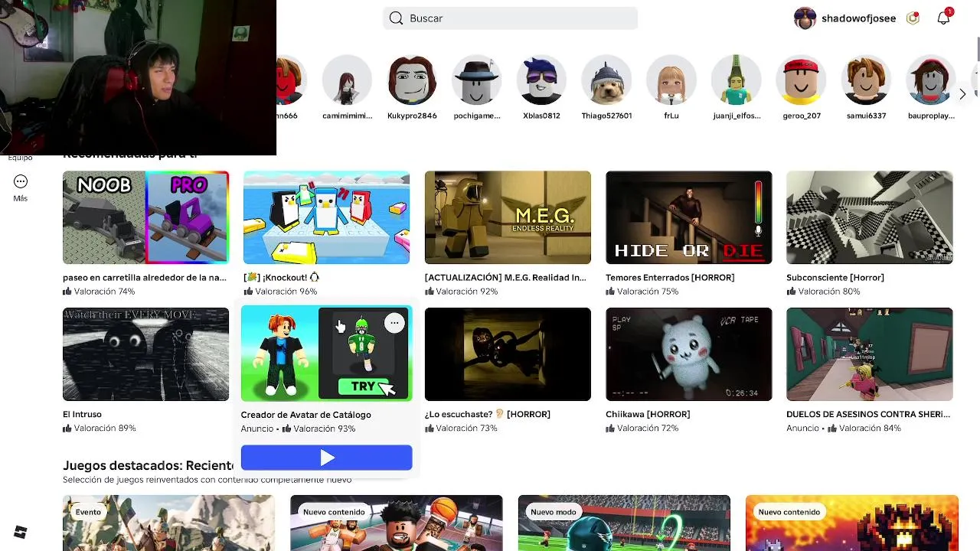Click the search magnifier icon
980x551 pixels.
[396, 18]
